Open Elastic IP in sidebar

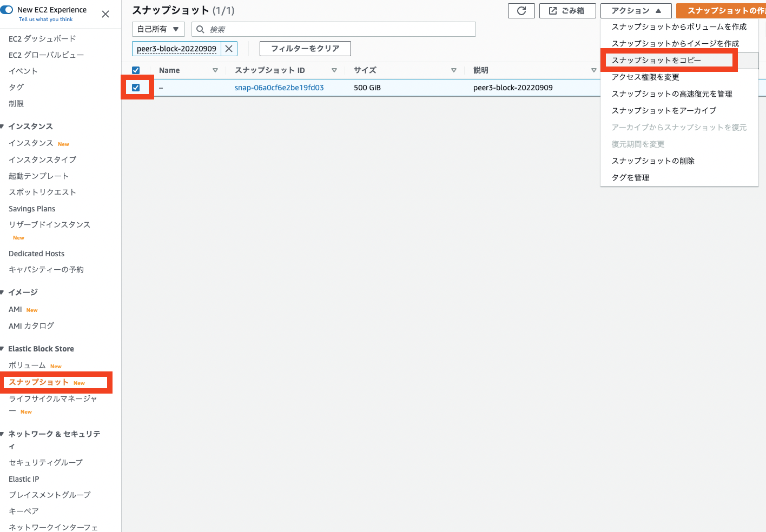coord(24,479)
